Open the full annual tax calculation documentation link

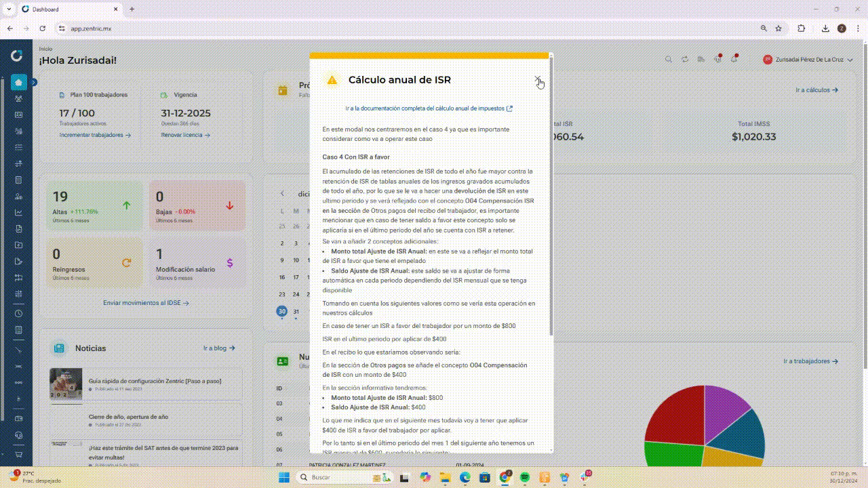429,108
